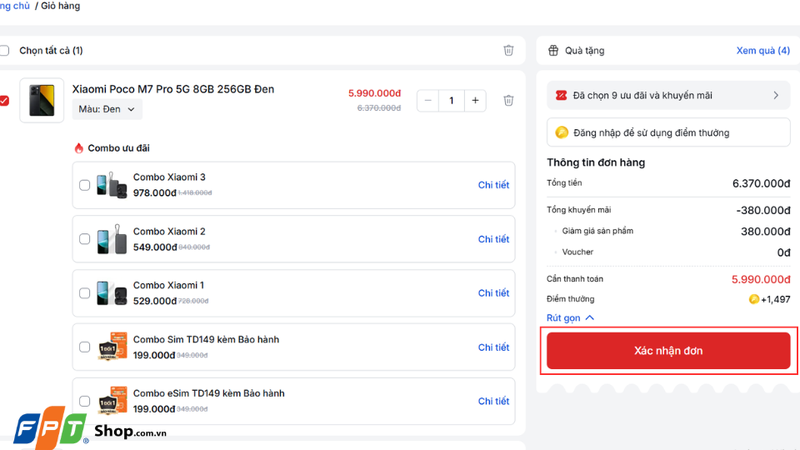This screenshot has width=800, height=450.
Task: Click Đăng nhập để sử dụng điểm thưởng box
Action: (668, 133)
